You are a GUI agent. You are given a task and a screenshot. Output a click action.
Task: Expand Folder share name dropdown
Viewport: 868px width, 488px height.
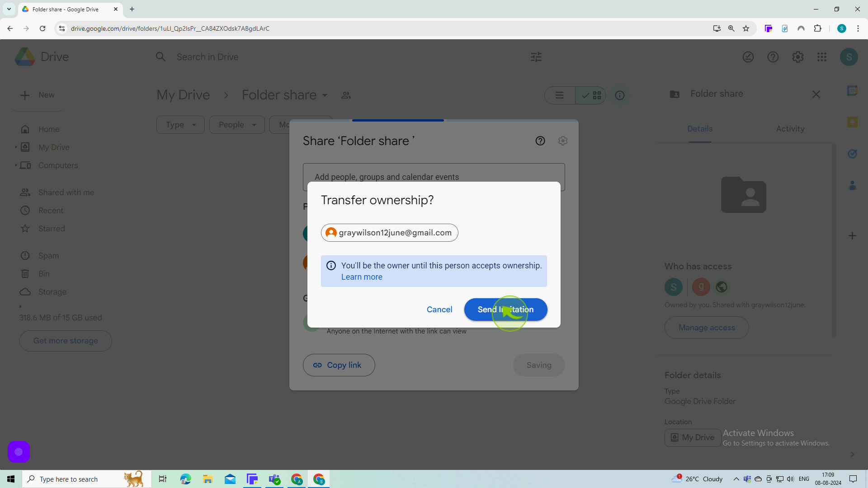tap(326, 95)
